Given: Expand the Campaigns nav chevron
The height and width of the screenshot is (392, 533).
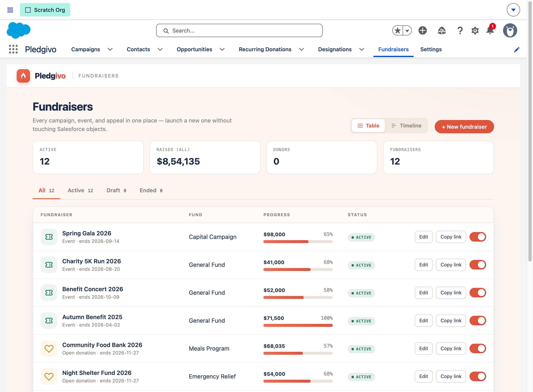Looking at the screenshot, I should [110, 49].
